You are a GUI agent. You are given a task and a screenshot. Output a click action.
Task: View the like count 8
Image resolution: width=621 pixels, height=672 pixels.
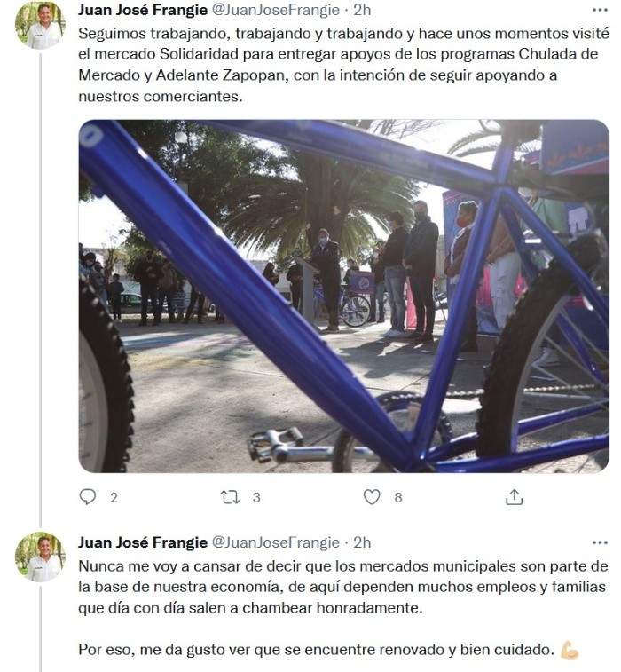pos(398,498)
